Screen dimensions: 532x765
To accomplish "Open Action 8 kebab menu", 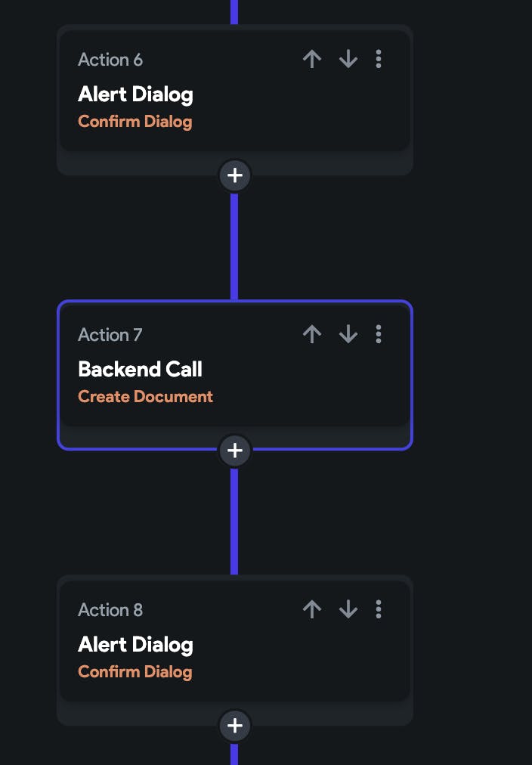I will (x=379, y=609).
